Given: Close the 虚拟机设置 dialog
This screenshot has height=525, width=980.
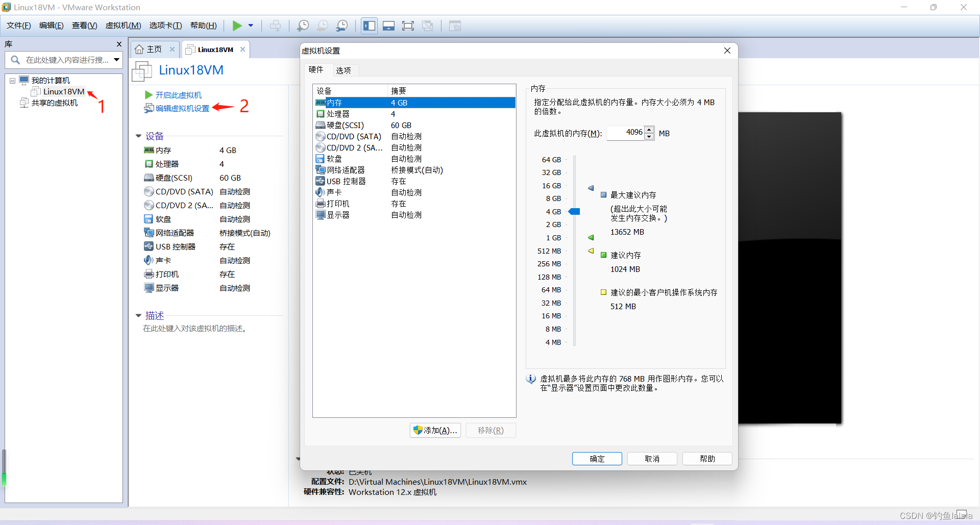Looking at the screenshot, I should 727,51.
